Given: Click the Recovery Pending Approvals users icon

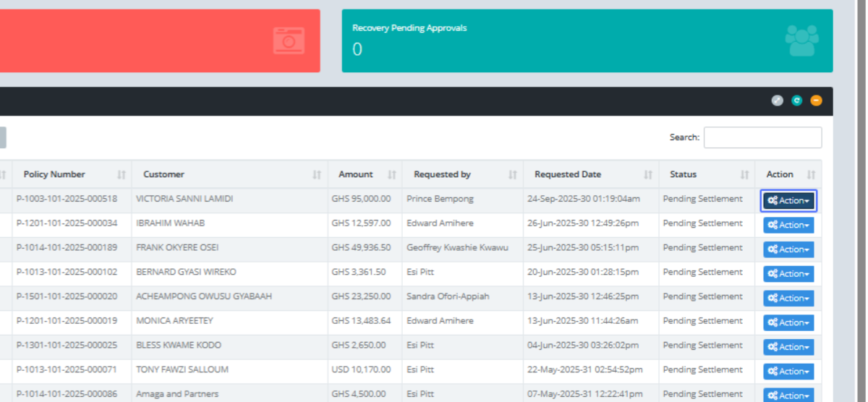Looking at the screenshot, I should 802,40.
